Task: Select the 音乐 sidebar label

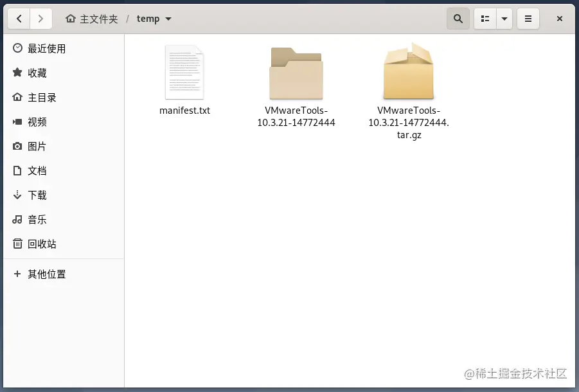Action: click(37, 220)
